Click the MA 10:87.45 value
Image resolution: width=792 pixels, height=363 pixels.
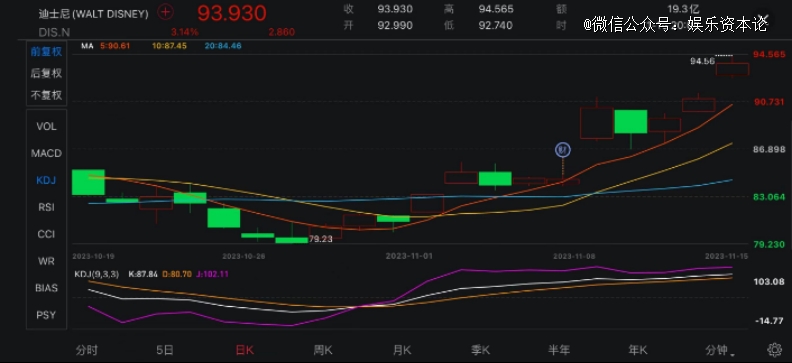coord(169,46)
